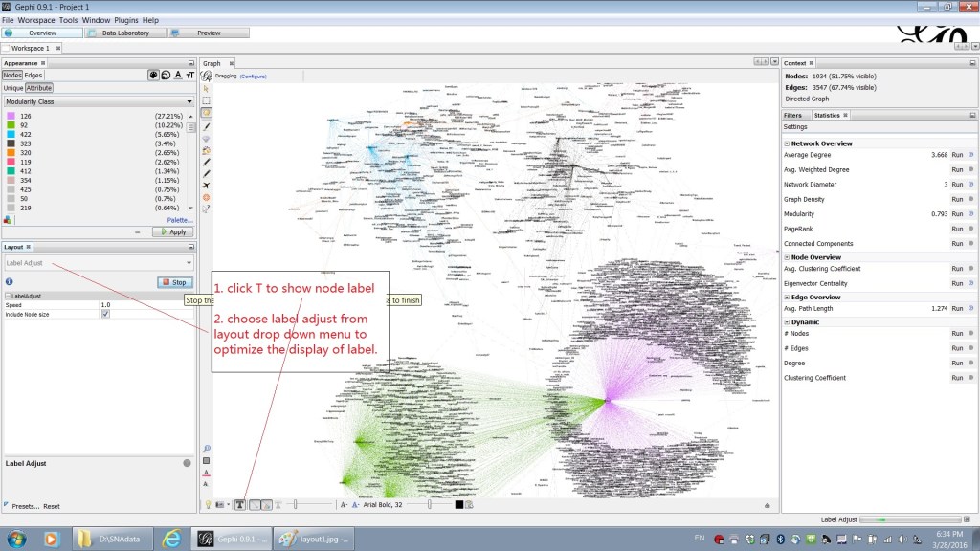Viewport: 980px width, 551px height.
Task: Open the Label Adjust layout dropdown
Action: pyautogui.click(x=99, y=263)
